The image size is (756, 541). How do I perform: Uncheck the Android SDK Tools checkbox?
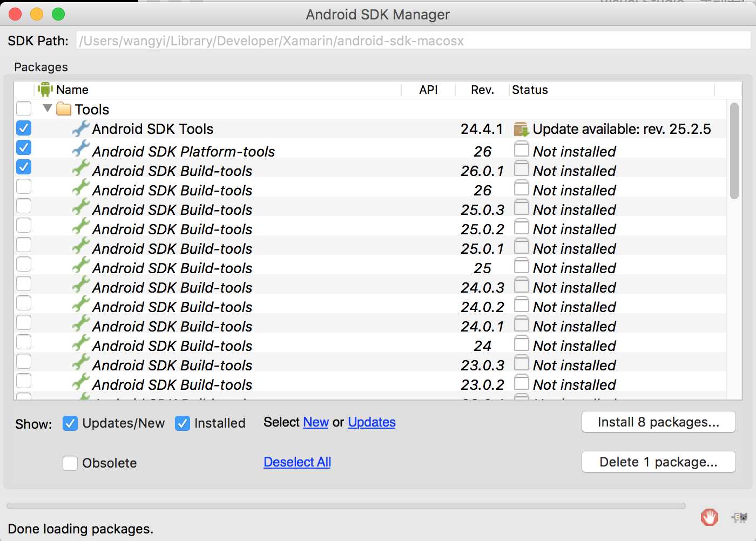coord(24,128)
